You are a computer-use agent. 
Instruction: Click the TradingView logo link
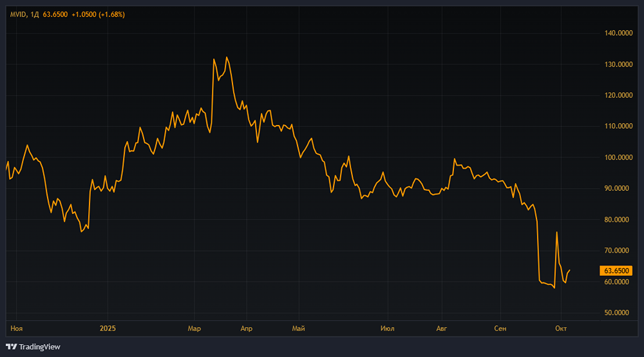33,347
